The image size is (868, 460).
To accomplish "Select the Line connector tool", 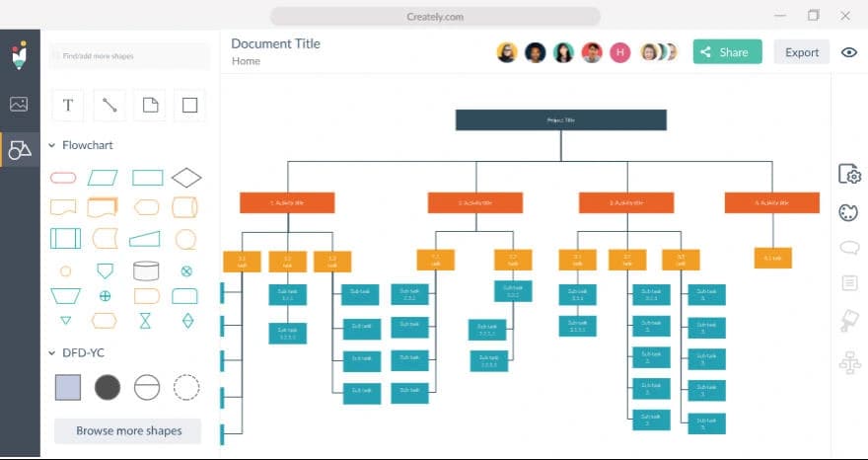I will point(109,106).
